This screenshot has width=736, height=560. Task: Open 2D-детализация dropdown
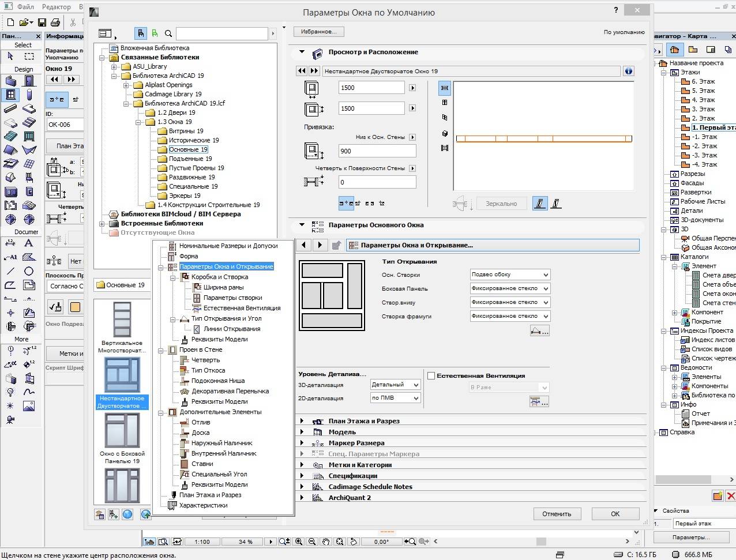coord(395,398)
